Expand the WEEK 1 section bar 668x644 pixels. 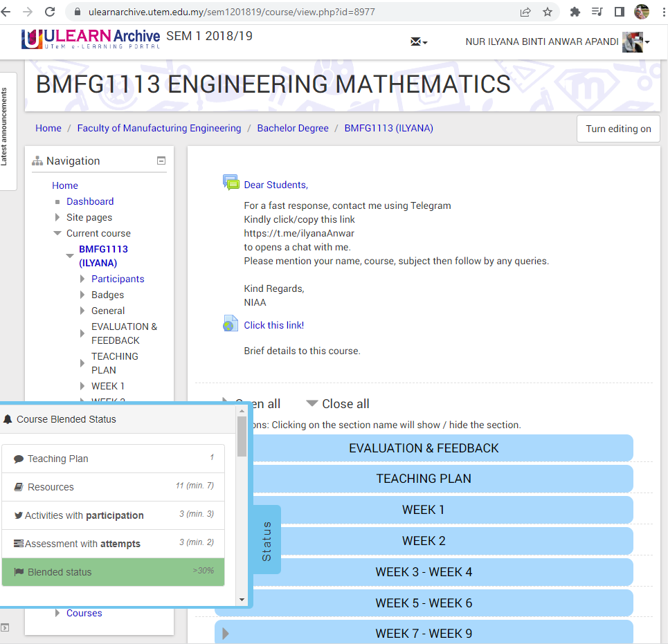point(424,510)
